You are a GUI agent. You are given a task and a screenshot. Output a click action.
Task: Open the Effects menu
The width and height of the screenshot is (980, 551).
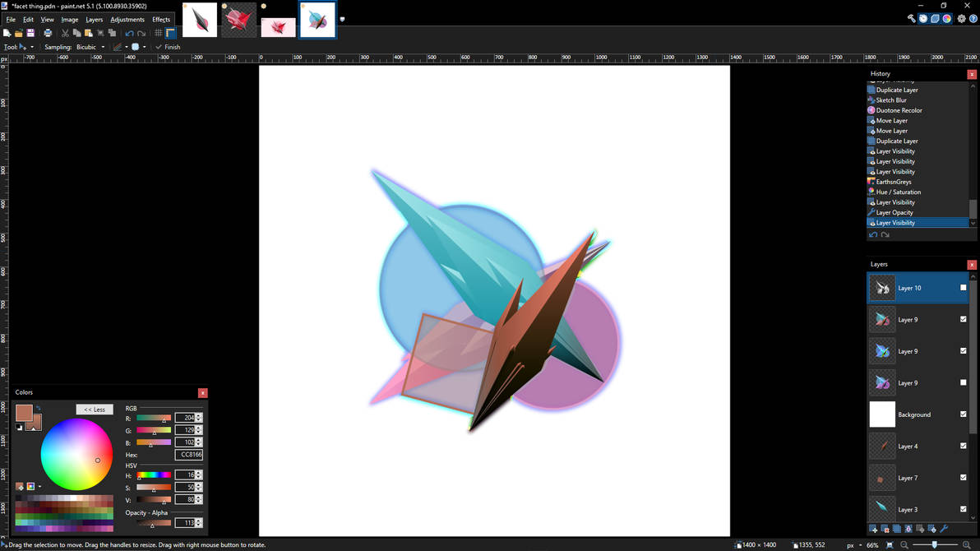pos(160,20)
